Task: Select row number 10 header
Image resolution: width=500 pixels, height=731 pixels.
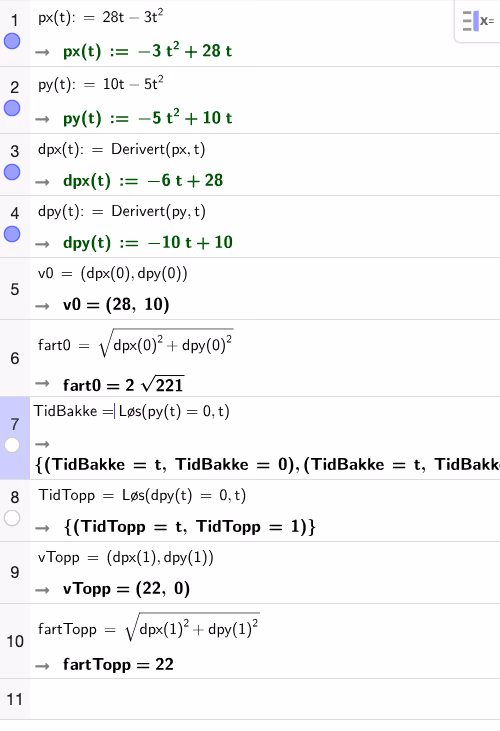Action: click(15, 641)
